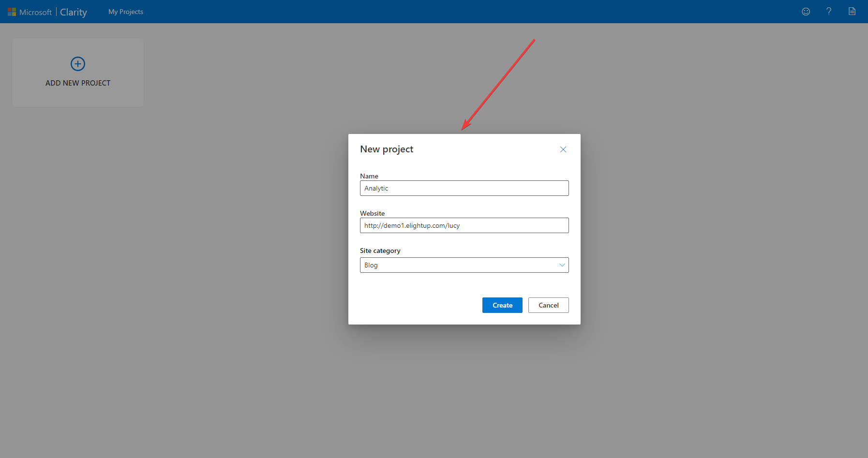The height and width of the screenshot is (458, 868).
Task: Click the Clarity wordmark in the header
Action: coord(73,12)
